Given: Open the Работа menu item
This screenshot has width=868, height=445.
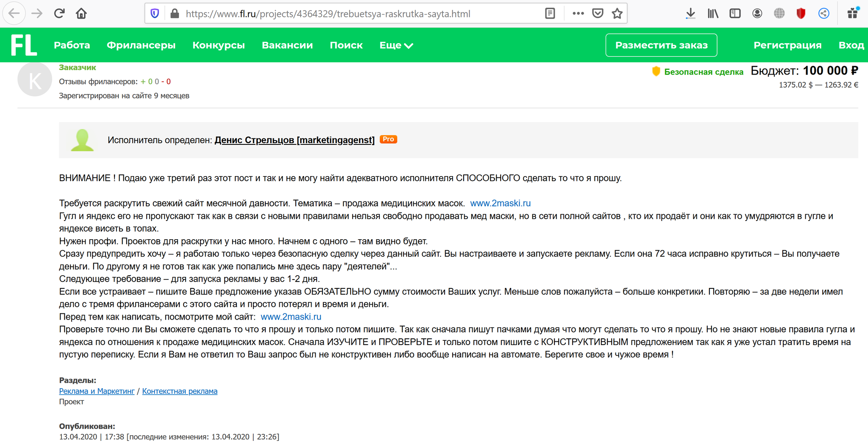Looking at the screenshot, I should [72, 45].
